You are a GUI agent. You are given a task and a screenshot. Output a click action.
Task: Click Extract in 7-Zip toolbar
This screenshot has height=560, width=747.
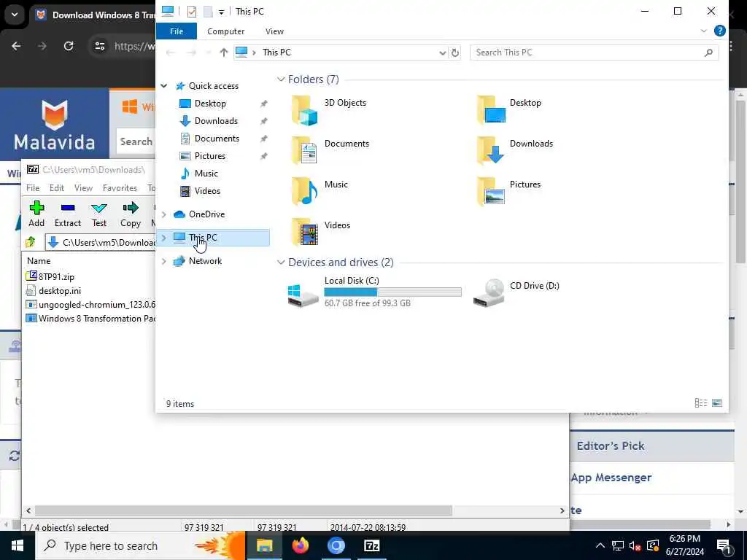point(68,214)
